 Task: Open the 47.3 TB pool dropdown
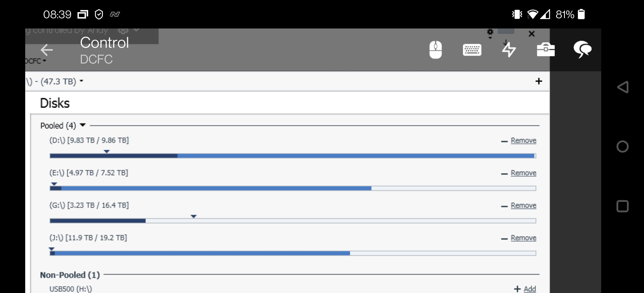(81, 81)
